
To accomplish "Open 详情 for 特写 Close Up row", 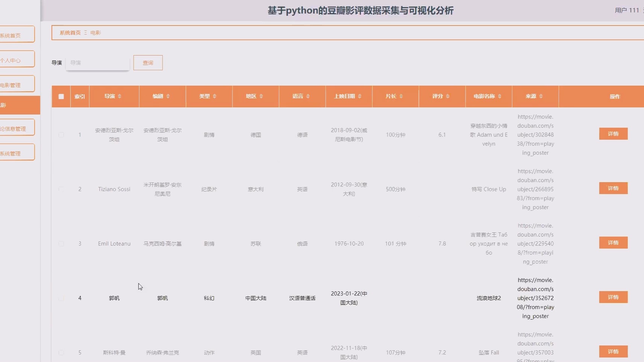I will tap(613, 188).
